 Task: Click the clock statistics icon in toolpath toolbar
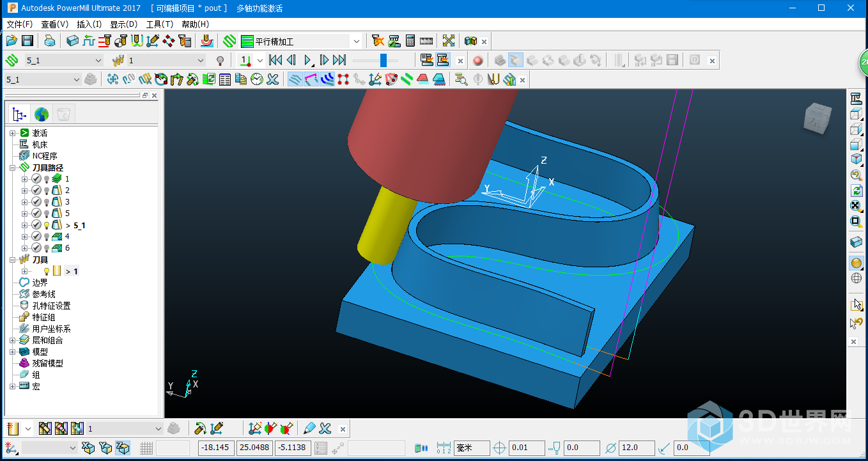click(257, 79)
